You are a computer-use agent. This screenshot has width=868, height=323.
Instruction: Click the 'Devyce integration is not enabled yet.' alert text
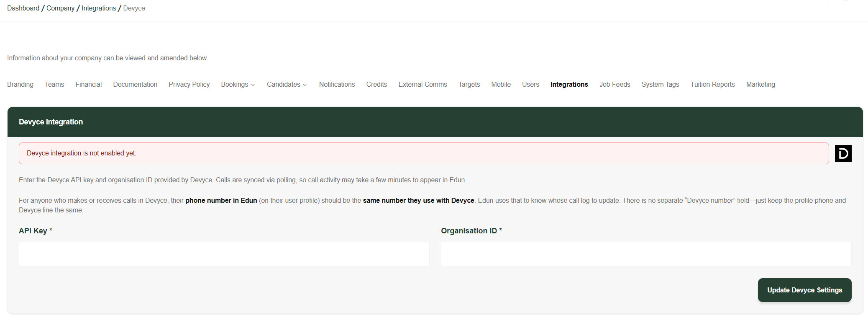pyautogui.click(x=82, y=153)
